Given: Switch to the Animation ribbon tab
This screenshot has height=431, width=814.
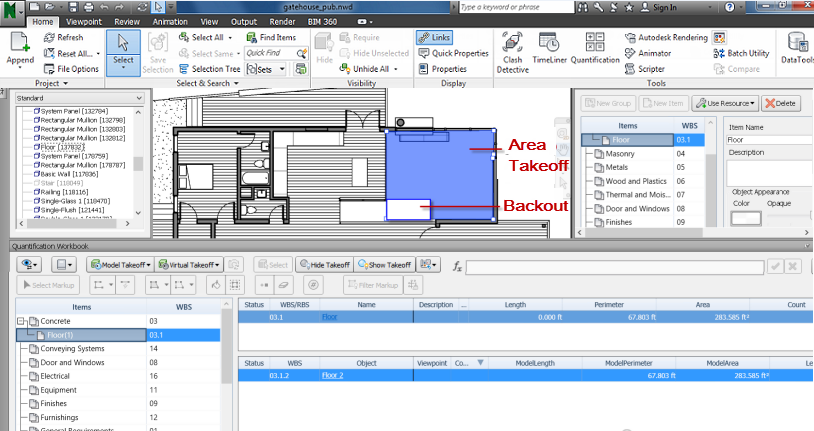Looking at the screenshot, I should [x=170, y=22].
